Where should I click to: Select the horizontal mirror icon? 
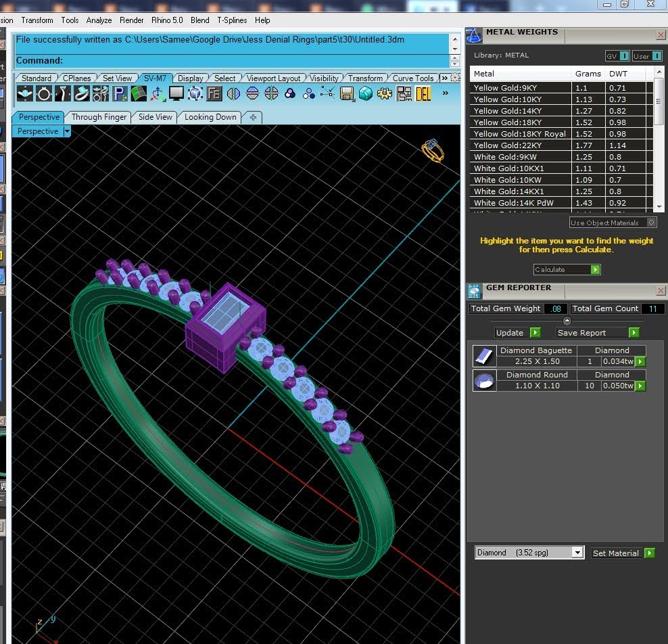click(x=233, y=93)
